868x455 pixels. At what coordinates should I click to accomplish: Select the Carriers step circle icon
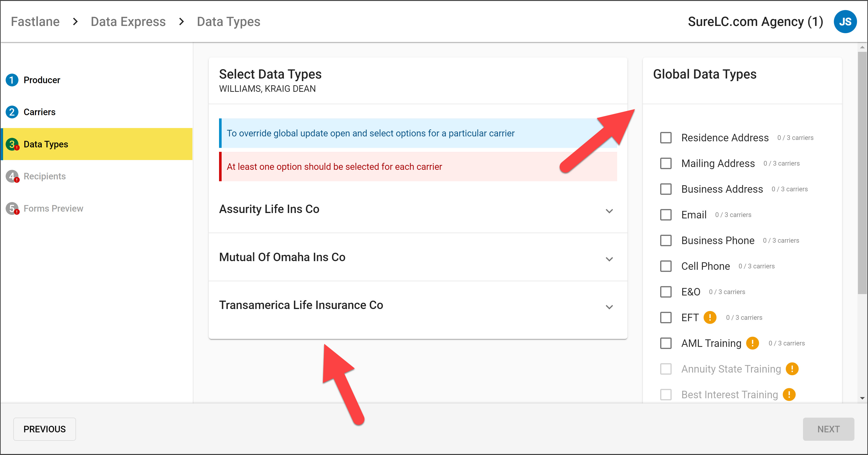coord(12,112)
